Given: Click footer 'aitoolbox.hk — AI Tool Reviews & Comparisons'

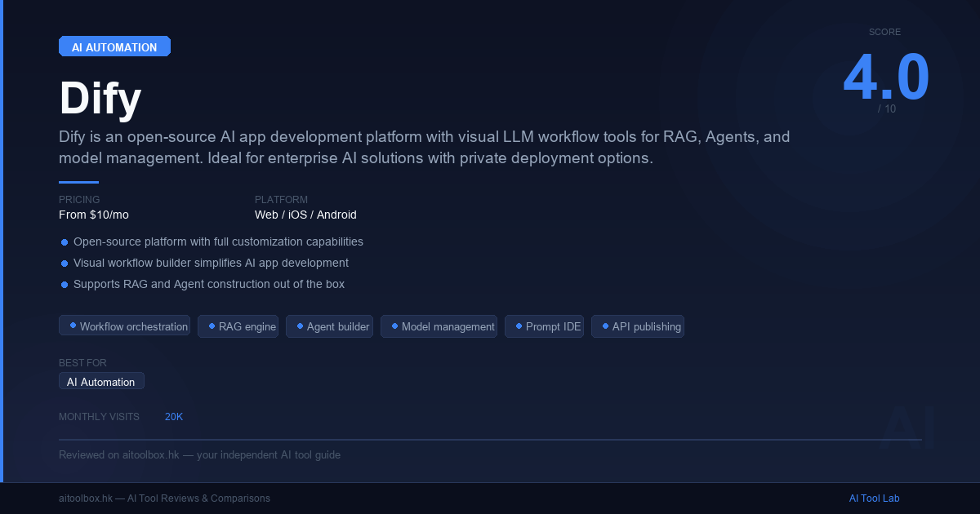Looking at the screenshot, I should (x=164, y=498).
